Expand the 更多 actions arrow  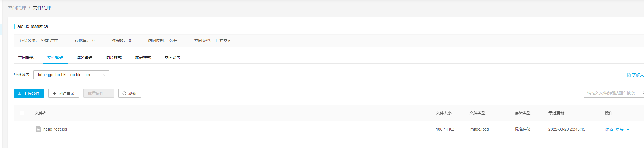pos(628,129)
